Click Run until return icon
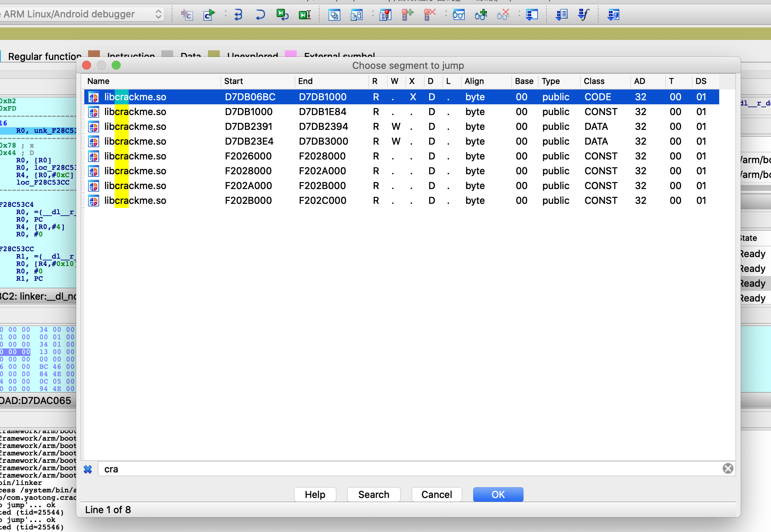This screenshot has width=771, height=532. [x=282, y=15]
